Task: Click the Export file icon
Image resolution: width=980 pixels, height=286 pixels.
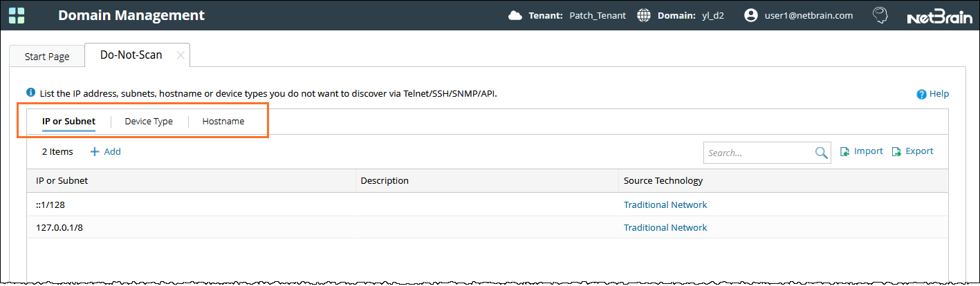Action: point(896,152)
